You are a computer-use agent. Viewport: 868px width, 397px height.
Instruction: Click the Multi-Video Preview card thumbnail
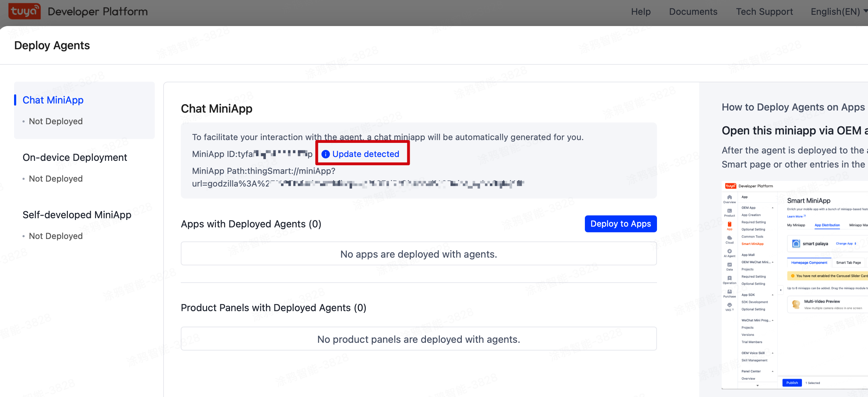[x=796, y=304]
